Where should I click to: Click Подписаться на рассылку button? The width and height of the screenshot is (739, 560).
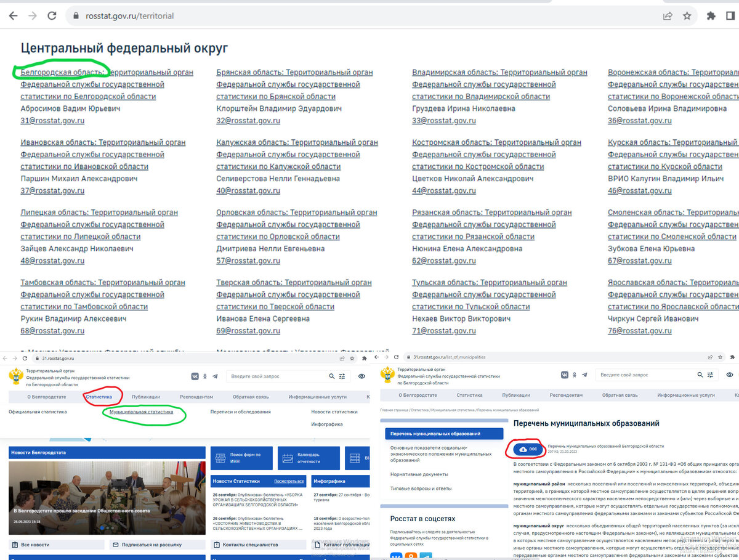[x=151, y=545]
